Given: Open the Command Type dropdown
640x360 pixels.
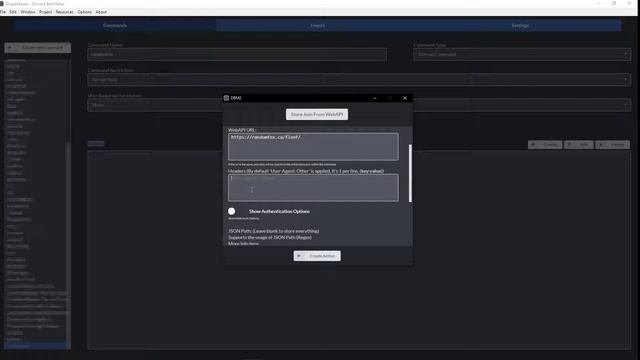Looking at the screenshot, I should coord(522,54).
